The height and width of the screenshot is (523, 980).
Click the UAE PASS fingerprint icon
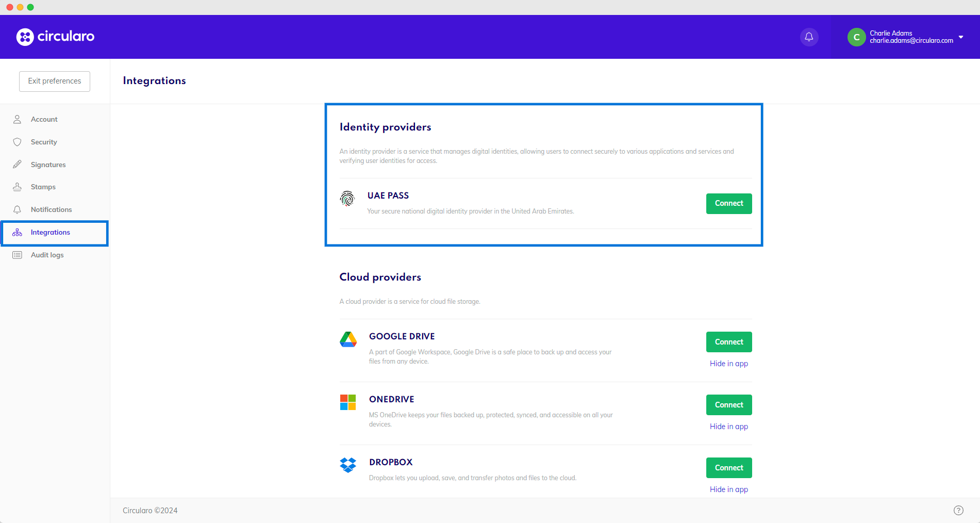click(x=347, y=199)
